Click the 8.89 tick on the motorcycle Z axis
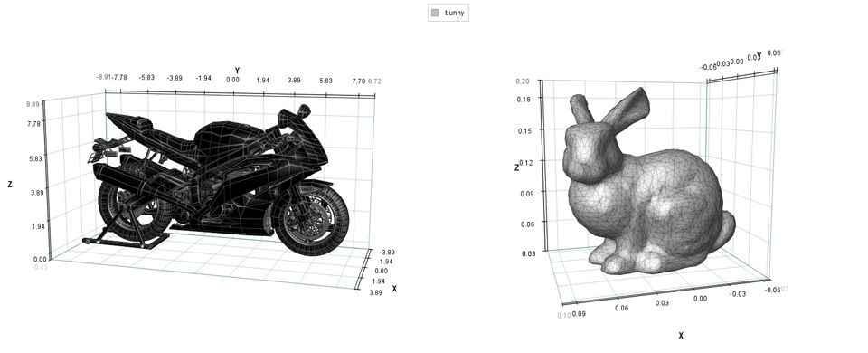This screenshot has height=353, width=868. [33, 104]
